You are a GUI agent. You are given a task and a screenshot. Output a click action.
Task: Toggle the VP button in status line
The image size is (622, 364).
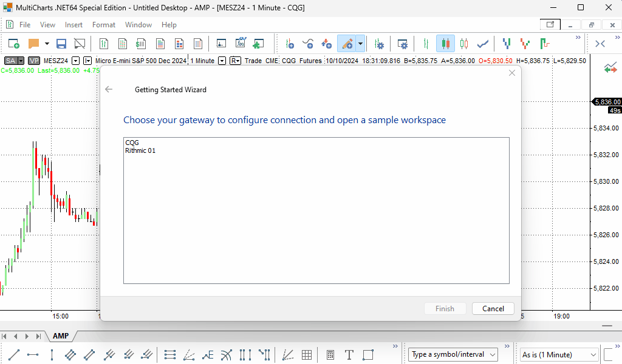pyautogui.click(x=34, y=61)
